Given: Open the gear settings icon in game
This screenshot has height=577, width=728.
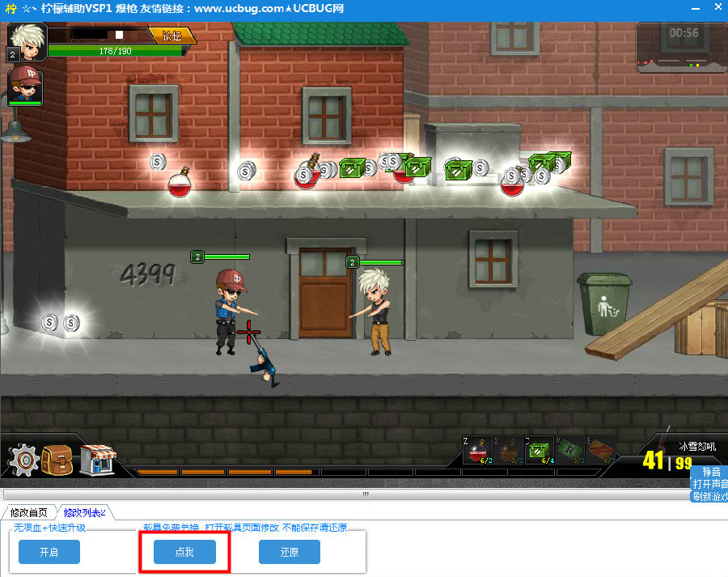Looking at the screenshot, I should point(23,460).
